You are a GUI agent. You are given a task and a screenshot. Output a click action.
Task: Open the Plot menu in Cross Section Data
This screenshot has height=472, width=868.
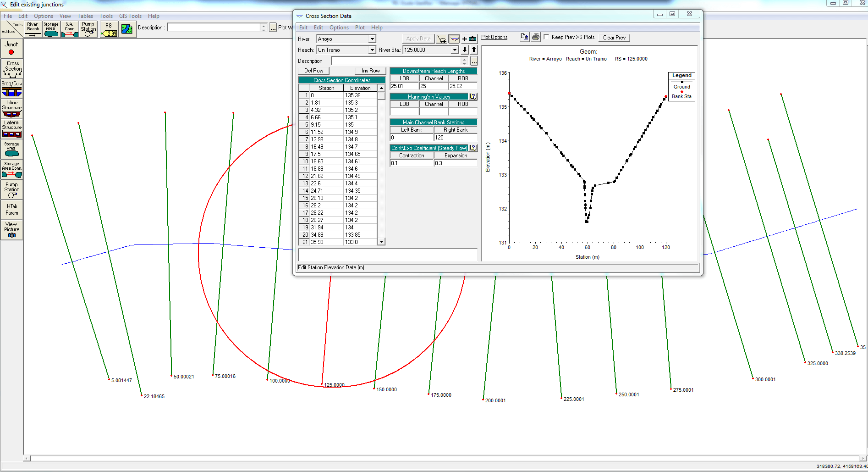coord(360,28)
